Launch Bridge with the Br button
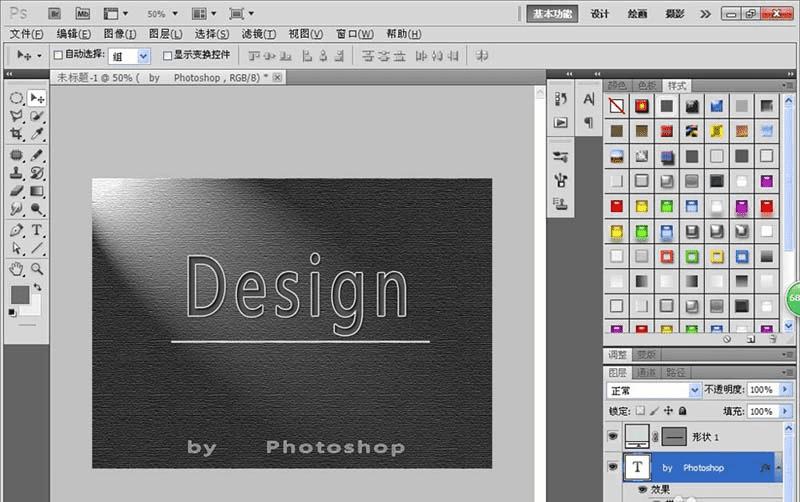This screenshot has width=800, height=502. click(54, 14)
